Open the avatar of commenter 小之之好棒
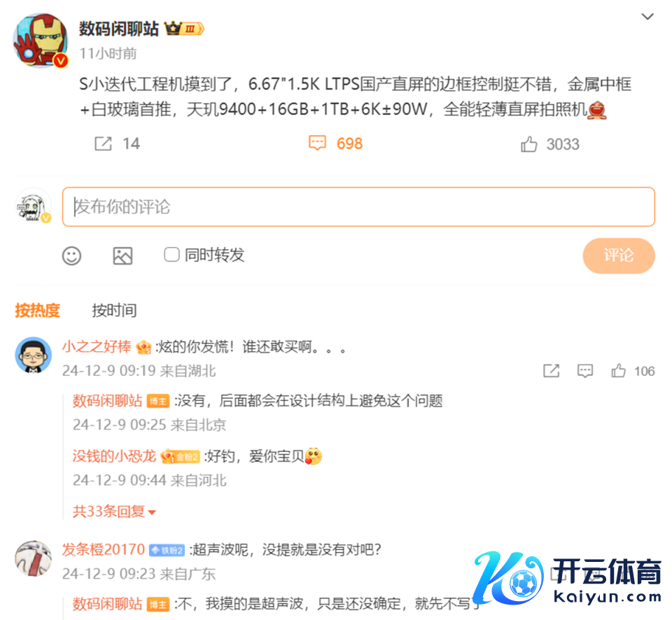 (x=34, y=355)
